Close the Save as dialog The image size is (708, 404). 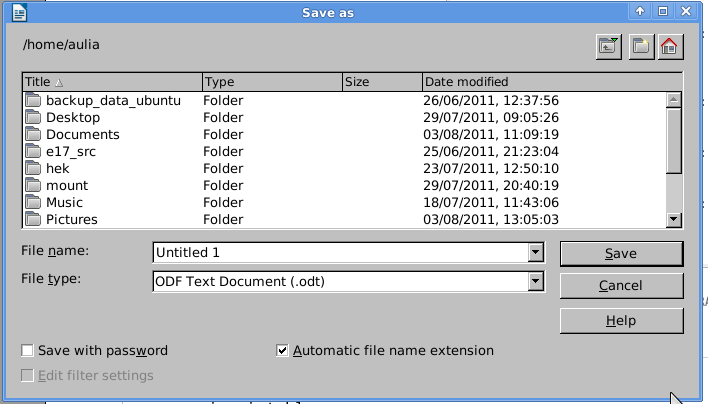[x=686, y=11]
